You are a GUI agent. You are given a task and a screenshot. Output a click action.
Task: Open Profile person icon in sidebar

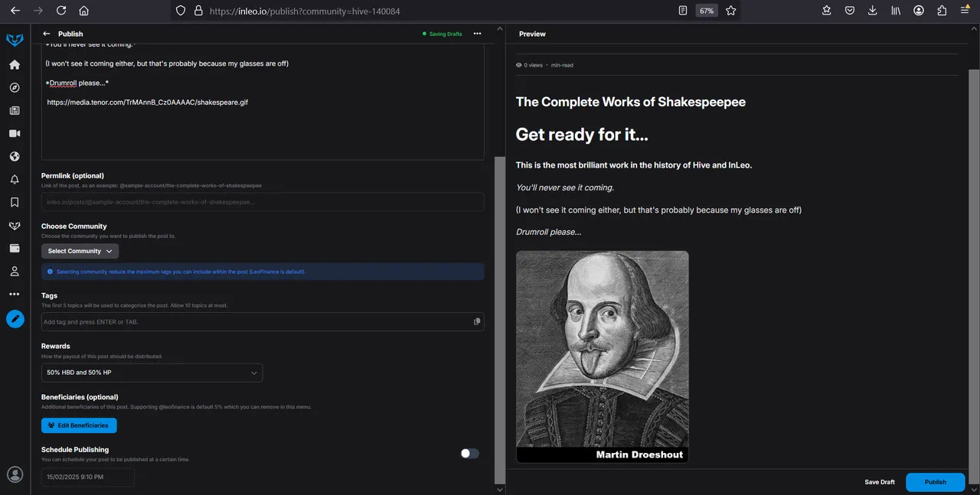pyautogui.click(x=15, y=271)
